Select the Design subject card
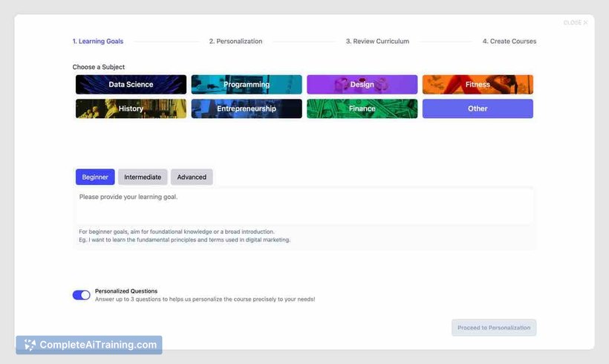Image resolution: width=609 pixels, height=364 pixels. (x=362, y=84)
